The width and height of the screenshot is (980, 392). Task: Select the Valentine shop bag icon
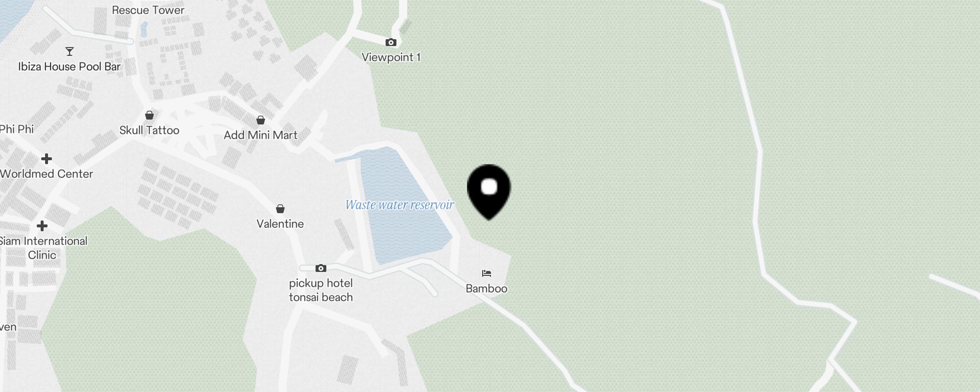pyautogui.click(x=280, y=209)
